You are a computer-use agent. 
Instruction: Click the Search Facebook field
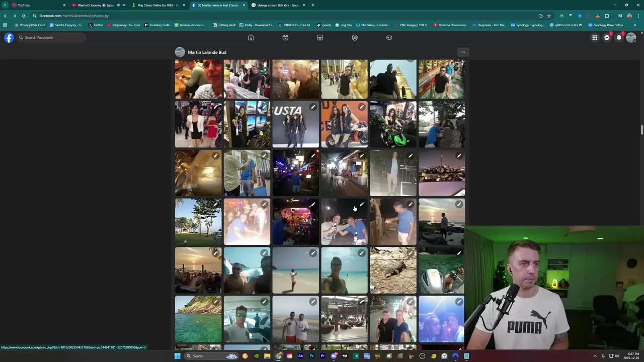(x=51, y=38)
